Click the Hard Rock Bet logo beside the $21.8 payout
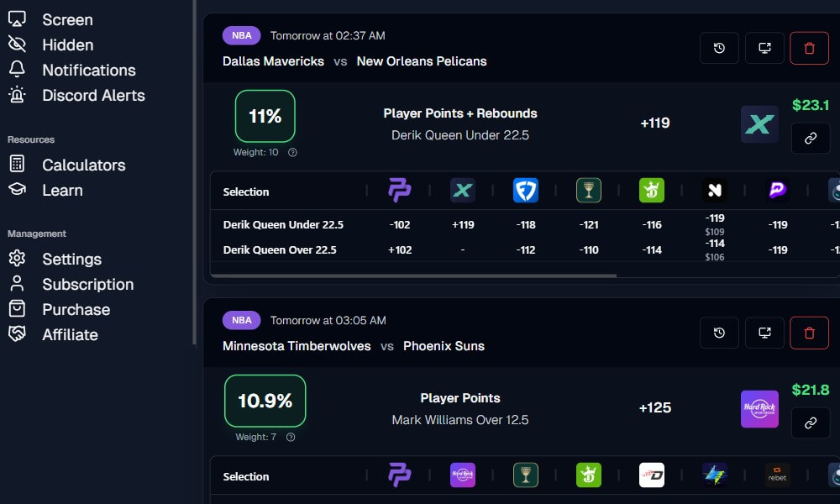The height and width of the screenshot is (504, 840). click(759, 408)
